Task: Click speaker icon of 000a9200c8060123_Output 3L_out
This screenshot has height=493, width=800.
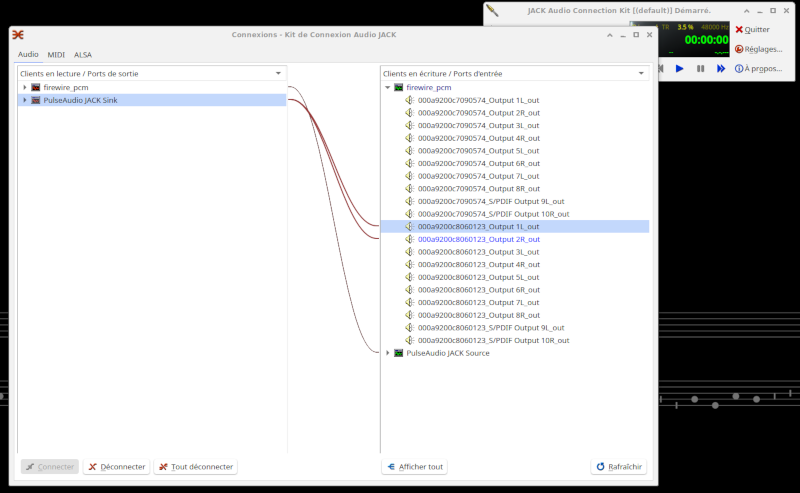Action: [410, 252]
